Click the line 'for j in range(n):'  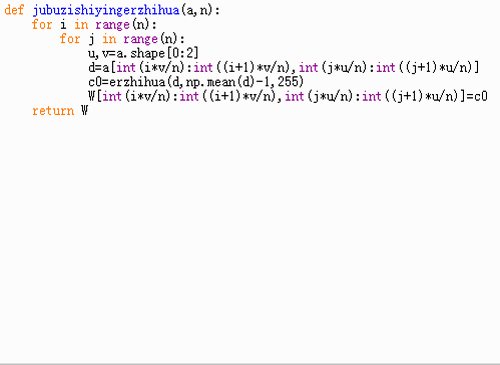pos(122,39)
